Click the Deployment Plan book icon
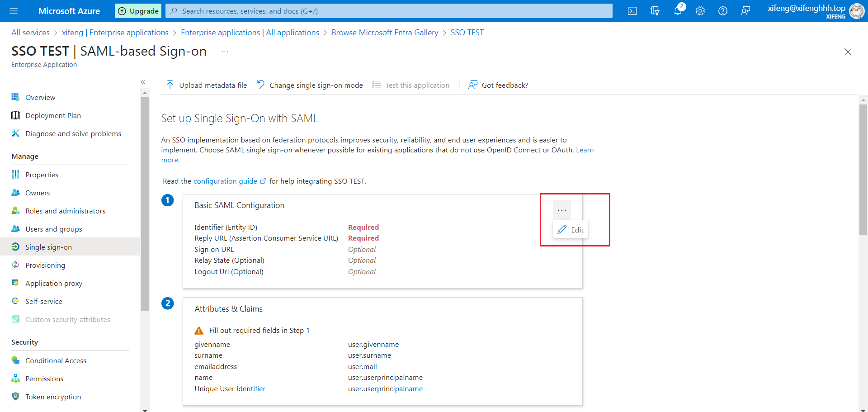Image resolution: width=868 pixels, height=412 pixels. point(15,115)
